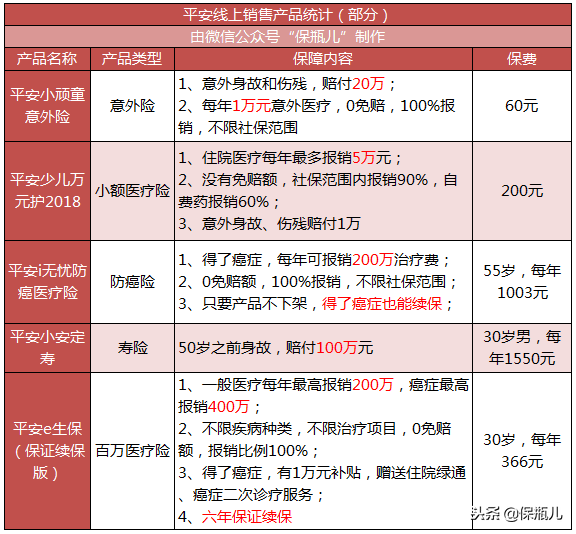
Task: Click the 产品名称 column header
Action: coord(47,59)
